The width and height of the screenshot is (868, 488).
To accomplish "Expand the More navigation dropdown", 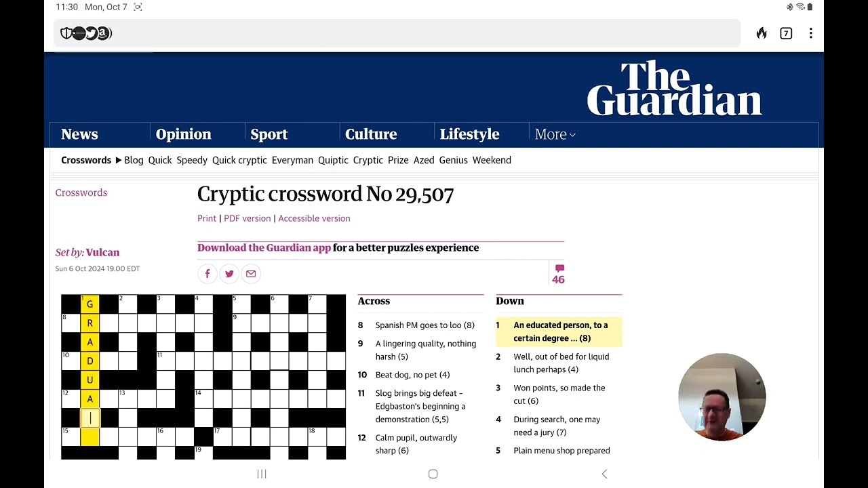I will coord(555,134).
